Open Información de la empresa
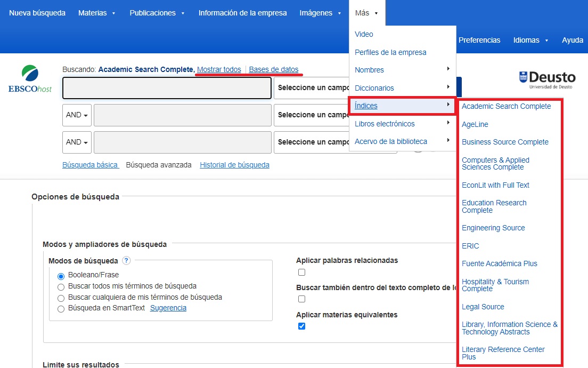Viewport: 588px width, 368px height. [243, 13]
